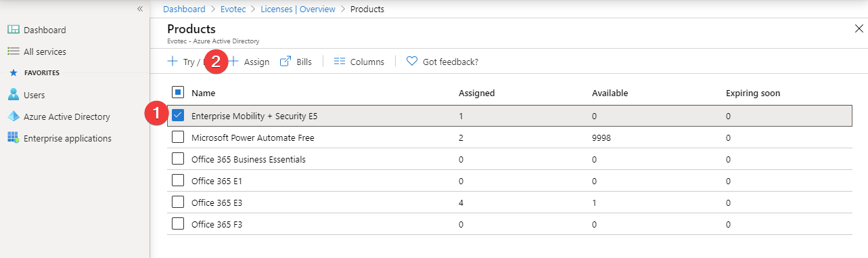Click the Azure Active Directory diamond icon
Viewport: 868px width, 258px height.
[x=13, y=116]
